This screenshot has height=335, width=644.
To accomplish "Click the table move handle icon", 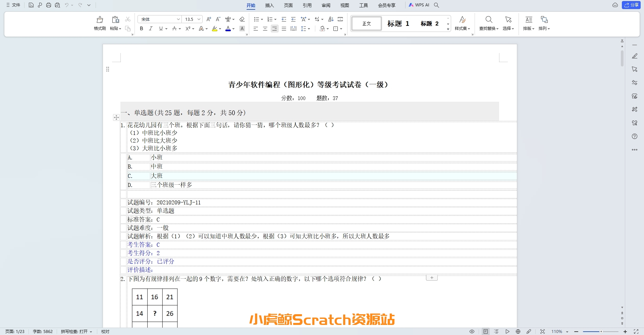I will click(x=116, y=117).
